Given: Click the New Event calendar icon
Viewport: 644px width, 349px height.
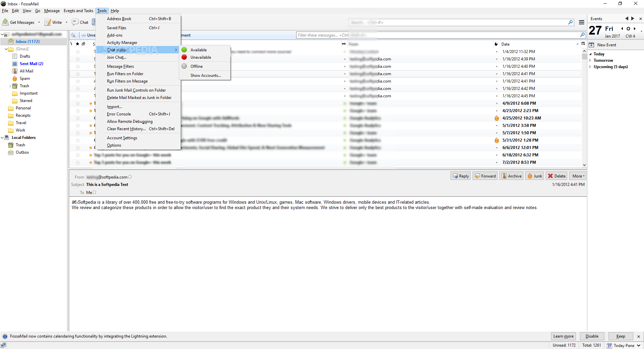Looking at the screenshot, I should pyautogui.click(x=592, y=45).
